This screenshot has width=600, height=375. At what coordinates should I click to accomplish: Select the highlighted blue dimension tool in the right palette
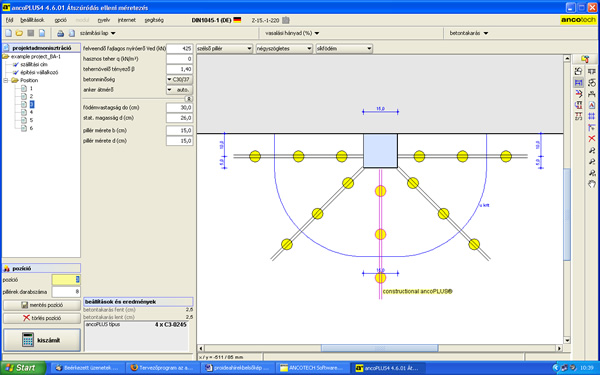coord(578,83)
